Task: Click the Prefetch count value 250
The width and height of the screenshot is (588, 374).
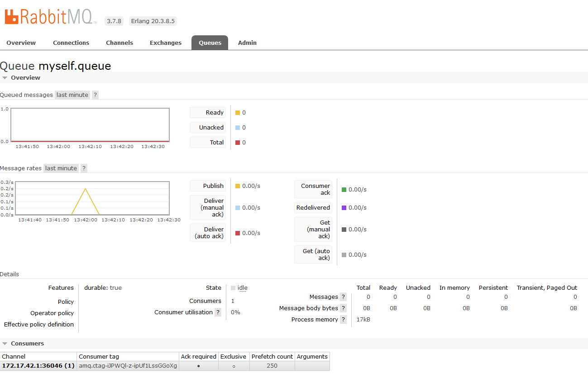Action: (x=272, y=366)
